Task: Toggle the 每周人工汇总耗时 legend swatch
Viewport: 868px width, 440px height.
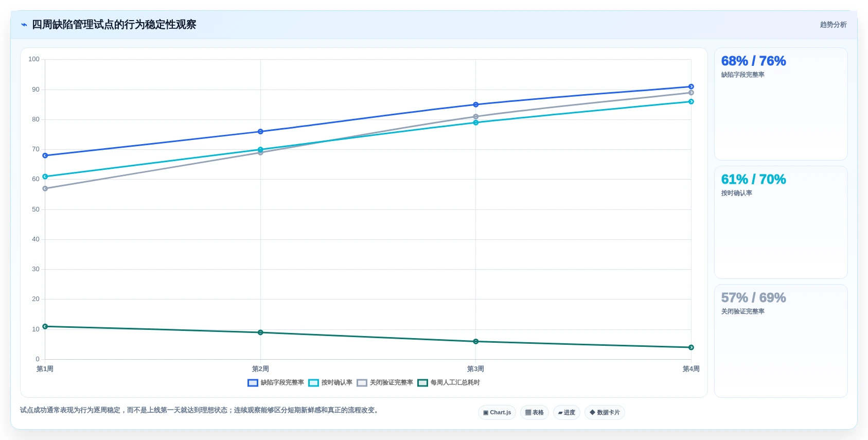Action: coord(422,383)
